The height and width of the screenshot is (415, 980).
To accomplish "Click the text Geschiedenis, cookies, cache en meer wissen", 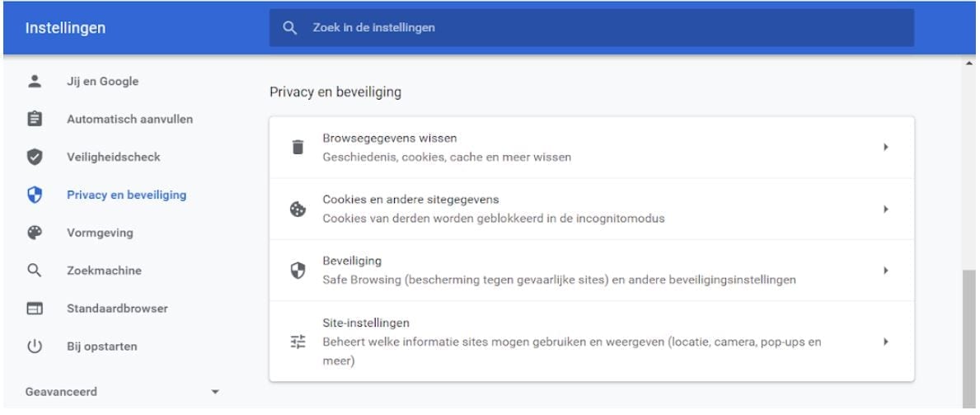I will point(446,157).
